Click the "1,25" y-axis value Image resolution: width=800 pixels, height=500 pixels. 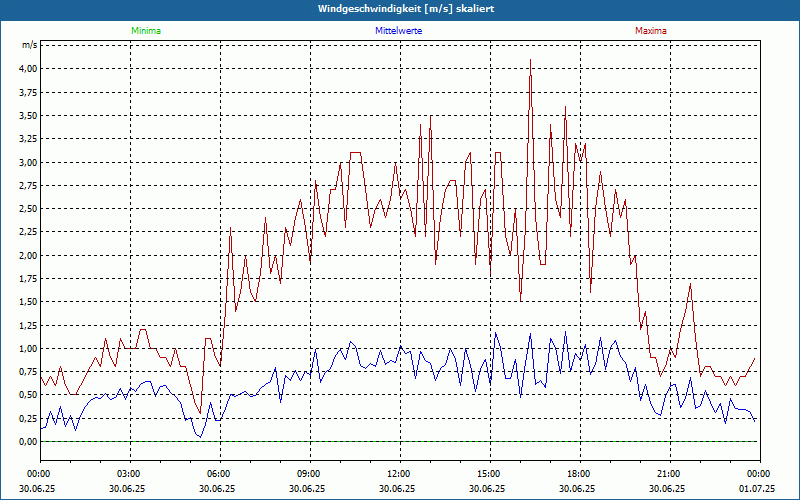28,326
